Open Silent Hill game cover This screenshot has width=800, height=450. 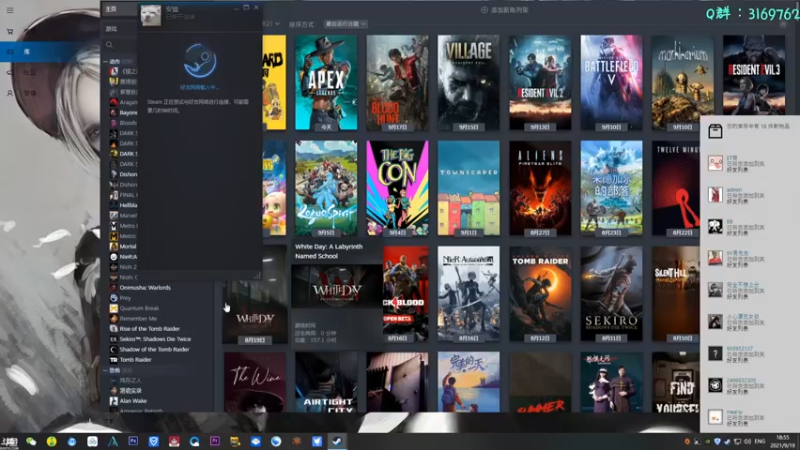tap(676, 294)
